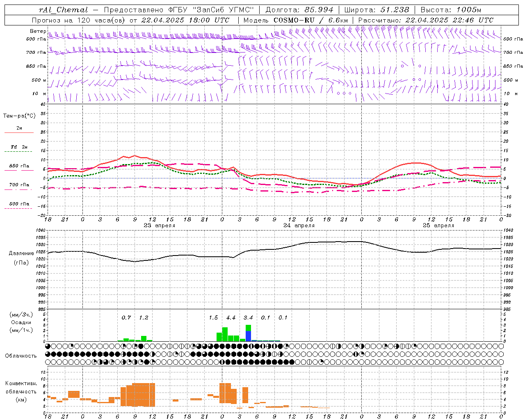Click the computed time Рассчитано: 22.04.2025 22:46 UTC
This screenshot has width=525, height=420.
click(x=426, y=20)
